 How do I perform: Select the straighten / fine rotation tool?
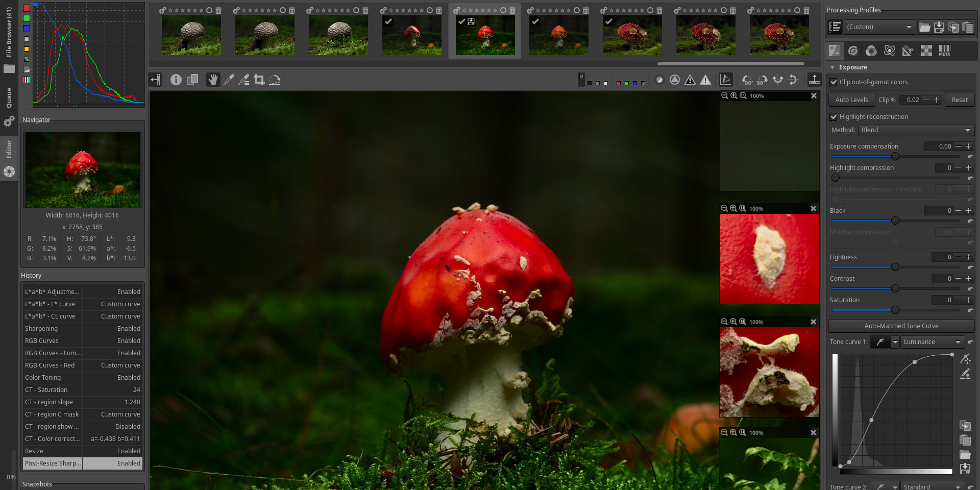click(275, 80)
